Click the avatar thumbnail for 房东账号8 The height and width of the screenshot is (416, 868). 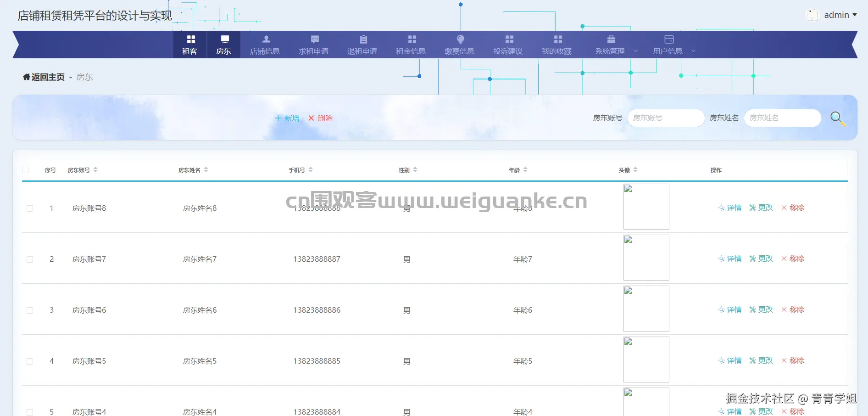pyautogui.click(x=646, y=207)
